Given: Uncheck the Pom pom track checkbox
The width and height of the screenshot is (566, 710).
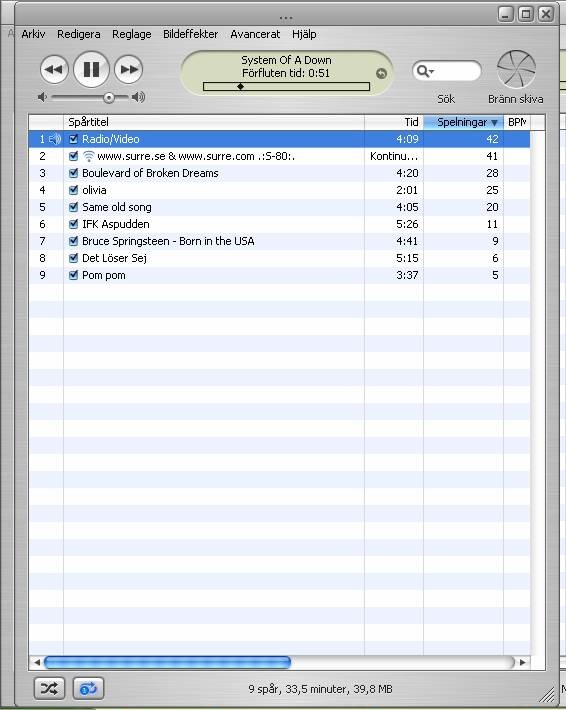Looking at the screenshot, I should point(73,275).
